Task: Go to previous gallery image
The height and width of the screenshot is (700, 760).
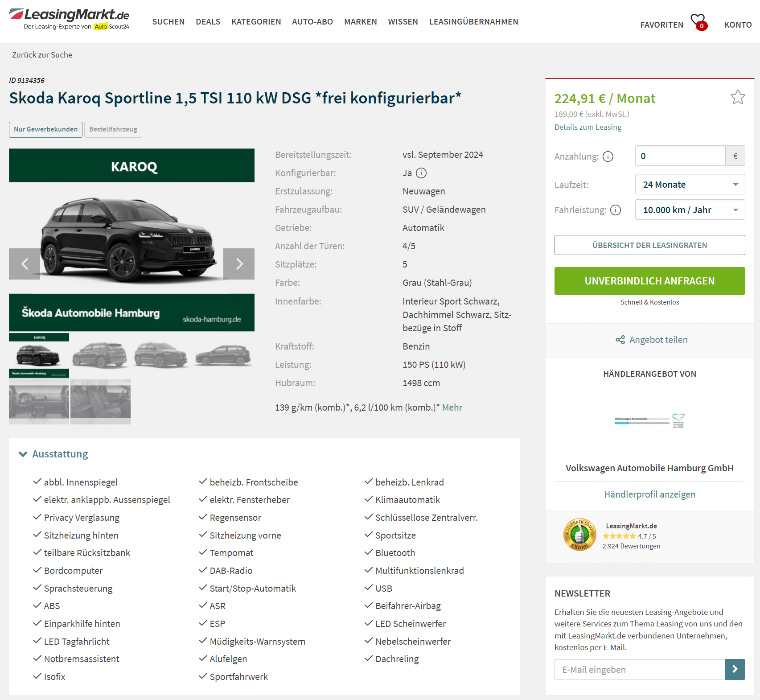Action: tap(25, 264)
